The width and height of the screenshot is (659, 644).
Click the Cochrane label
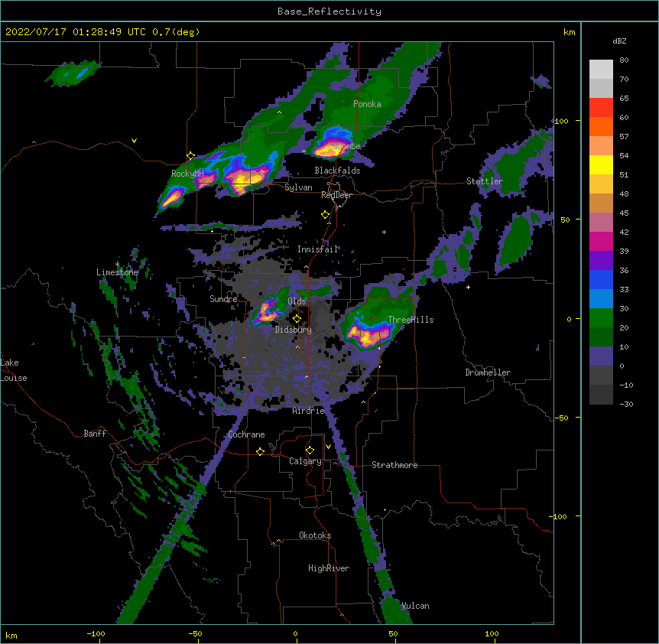pos(246,434)
